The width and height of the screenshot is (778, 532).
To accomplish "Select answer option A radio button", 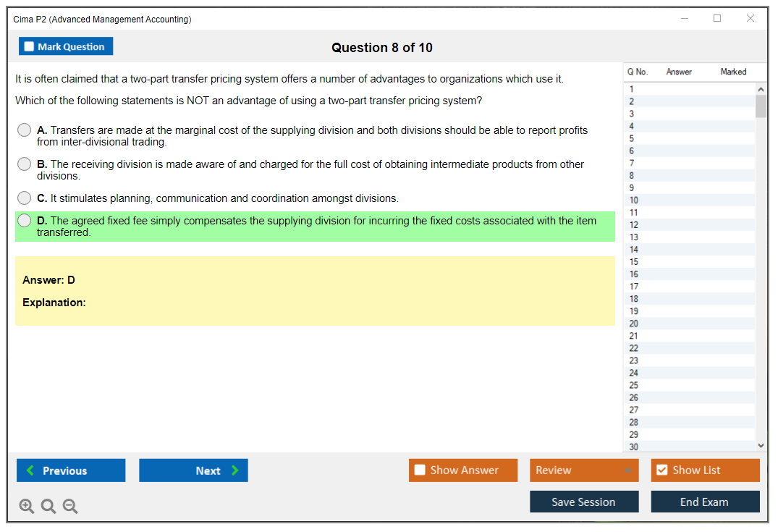I will 25,130.
